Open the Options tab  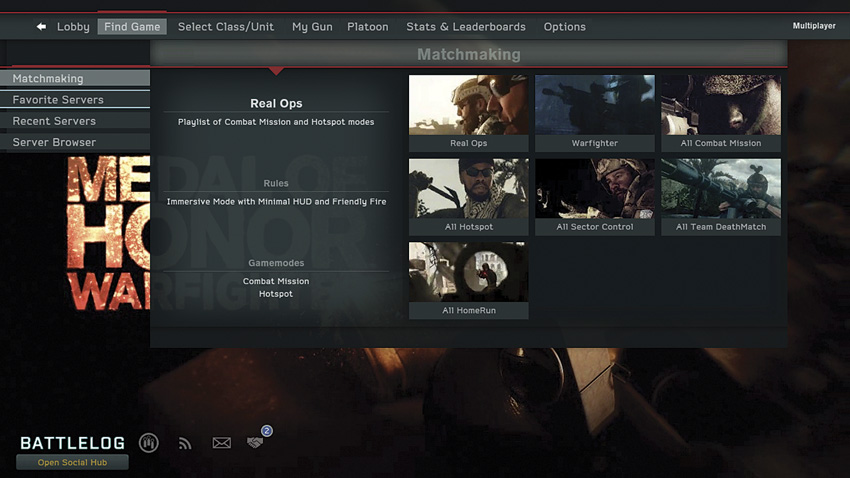pyautogui.click(x=565, y=27)
